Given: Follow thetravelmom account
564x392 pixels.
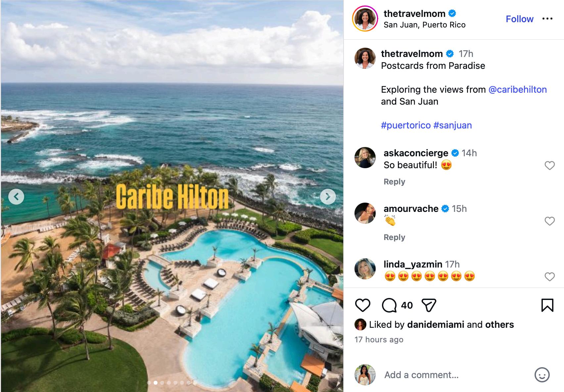Looking at the screenshot, I should coord(519,19).
